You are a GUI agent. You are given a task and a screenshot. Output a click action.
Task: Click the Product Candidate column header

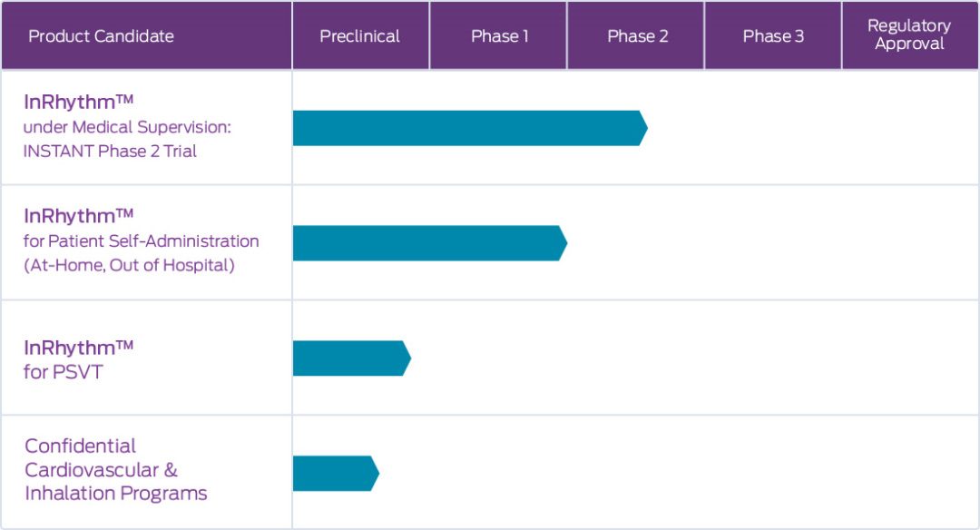tap(146, 35)
